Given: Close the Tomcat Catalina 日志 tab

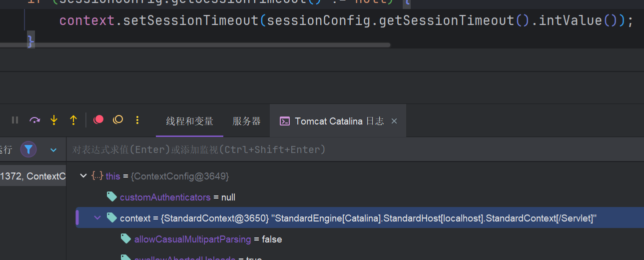Looking at the screenshot, I should click(394, 121).
